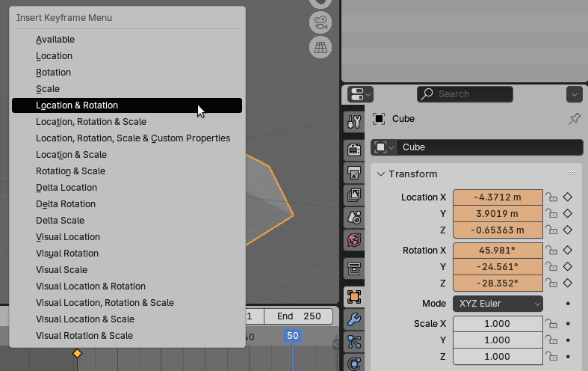The width and height of the screenshot is (588, 371).
Task: Click the Rotation Y value field
Action: (x=498, y=267)
